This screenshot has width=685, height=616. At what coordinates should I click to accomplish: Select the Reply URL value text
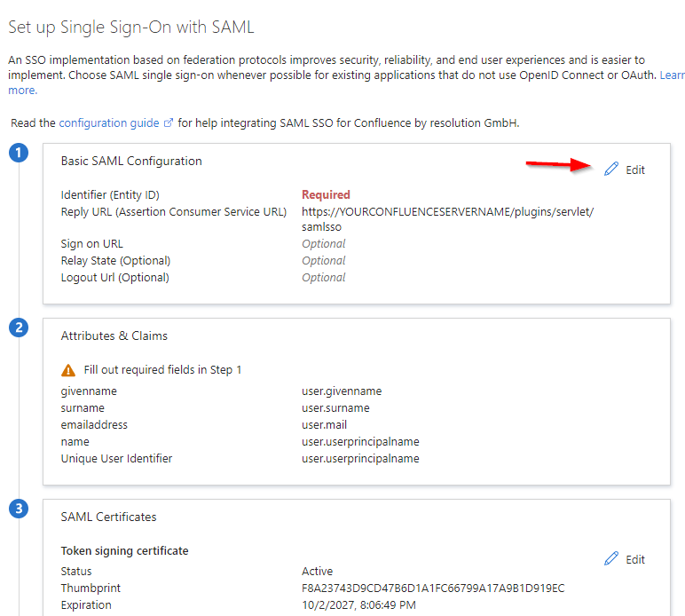coord(447,212)
